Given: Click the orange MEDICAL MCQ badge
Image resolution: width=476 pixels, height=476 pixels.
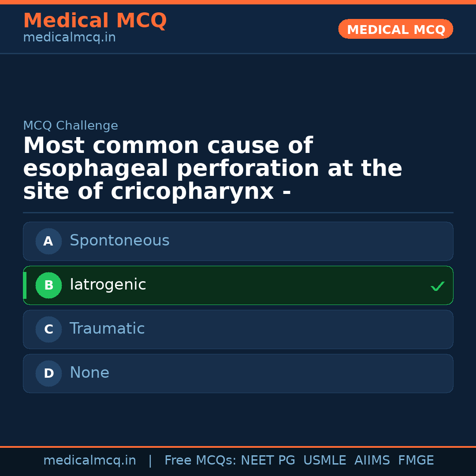Looking at the screenshot, I should pyautogui.click(x=395, y=29).
